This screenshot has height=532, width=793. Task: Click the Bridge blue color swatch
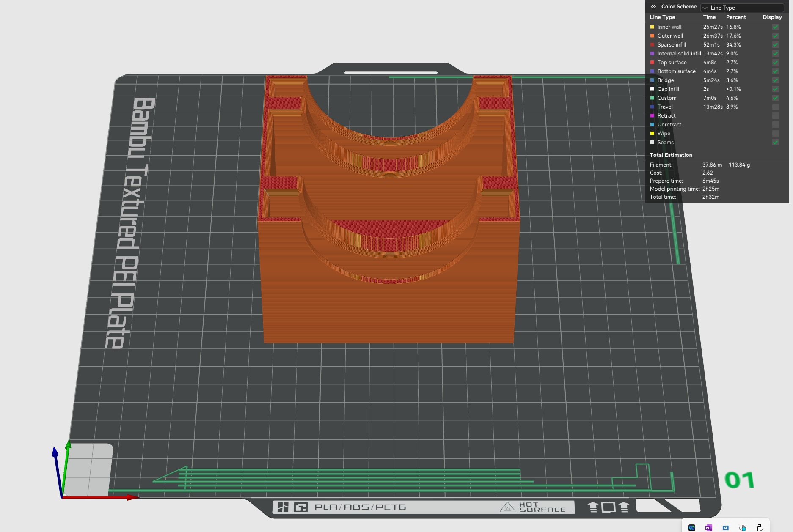pyautogui.click(x=652, y=80)
